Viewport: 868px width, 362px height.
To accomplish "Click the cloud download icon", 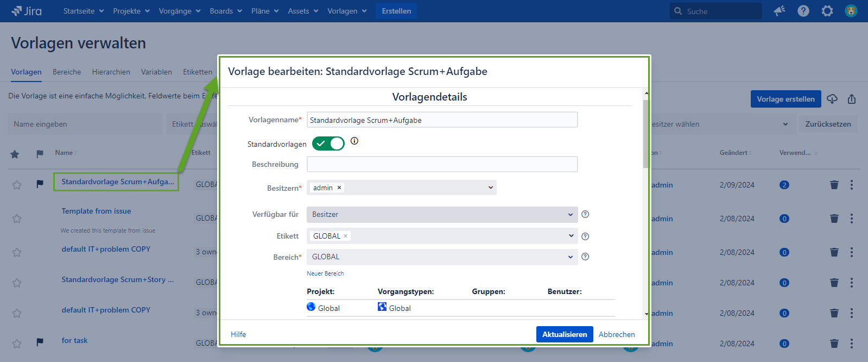I will 832,99.
